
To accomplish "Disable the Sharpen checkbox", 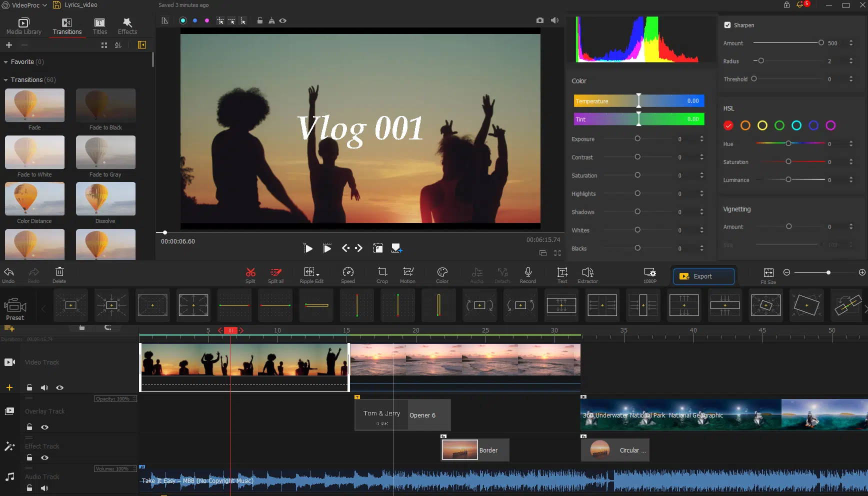I will pos(727,24).
